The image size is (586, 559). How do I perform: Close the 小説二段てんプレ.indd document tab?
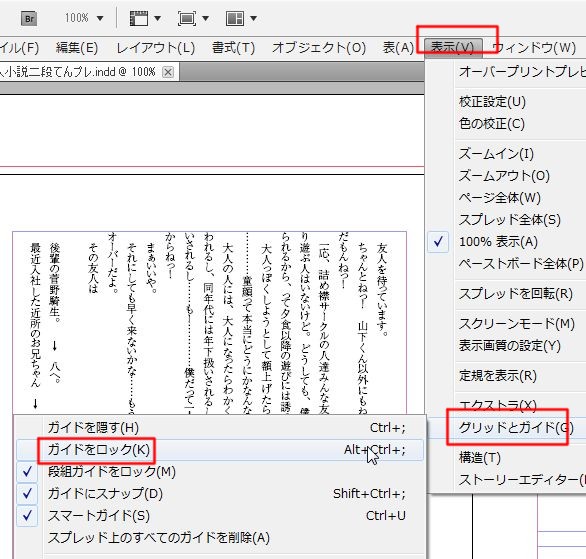tap(168, 72)
